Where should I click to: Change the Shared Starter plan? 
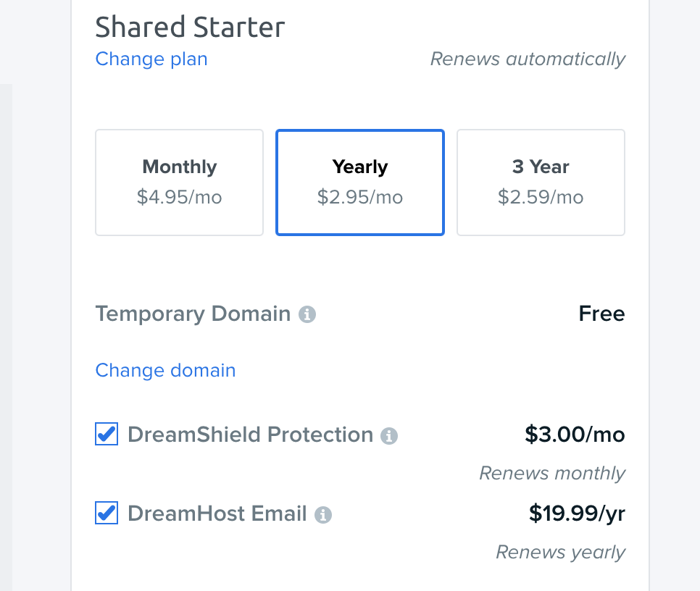coord(151,59)
